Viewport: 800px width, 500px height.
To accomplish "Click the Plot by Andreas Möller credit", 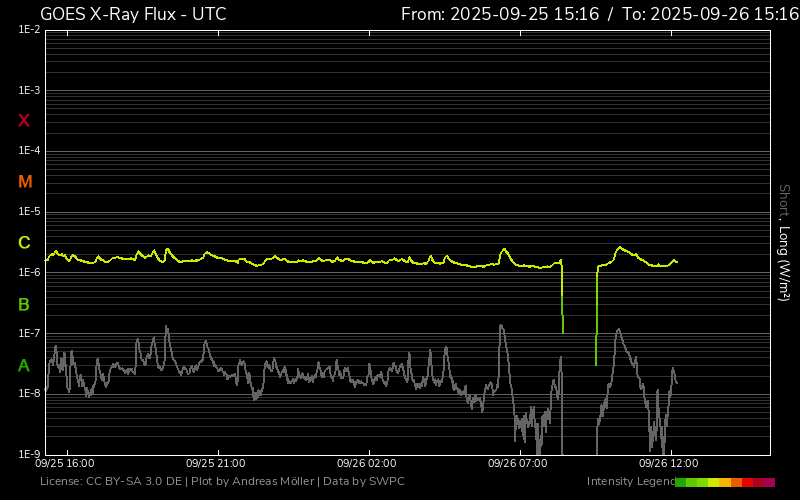I will (x=251, y=482).
